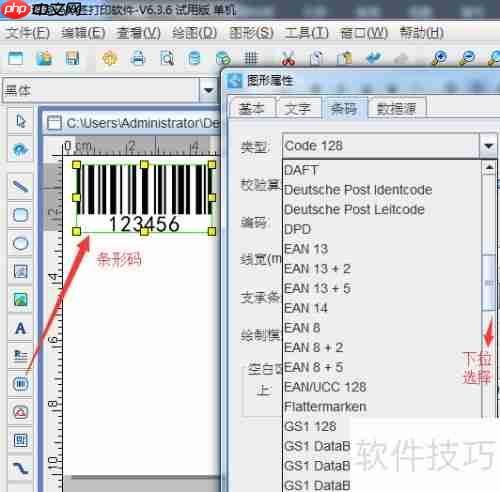This screenshot has height=492, width=500.
Task: Switch to the 文字 tab
Action: click(x=298, y=108)
